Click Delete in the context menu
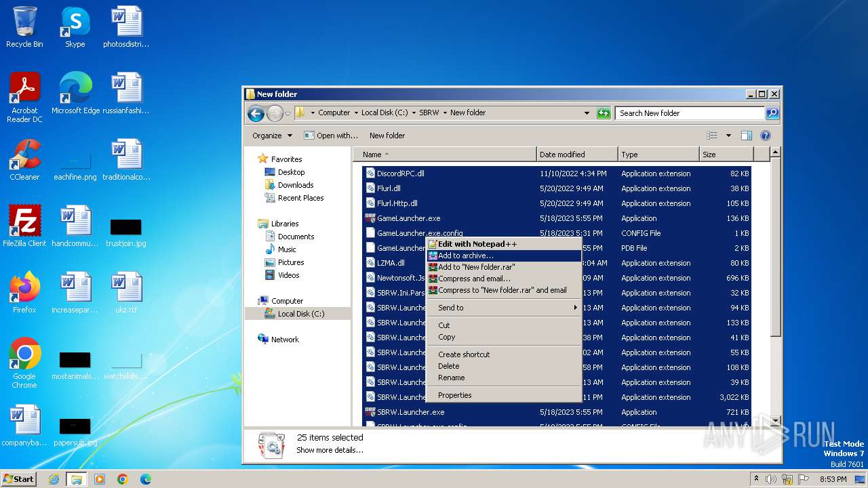 click(503, 366)
